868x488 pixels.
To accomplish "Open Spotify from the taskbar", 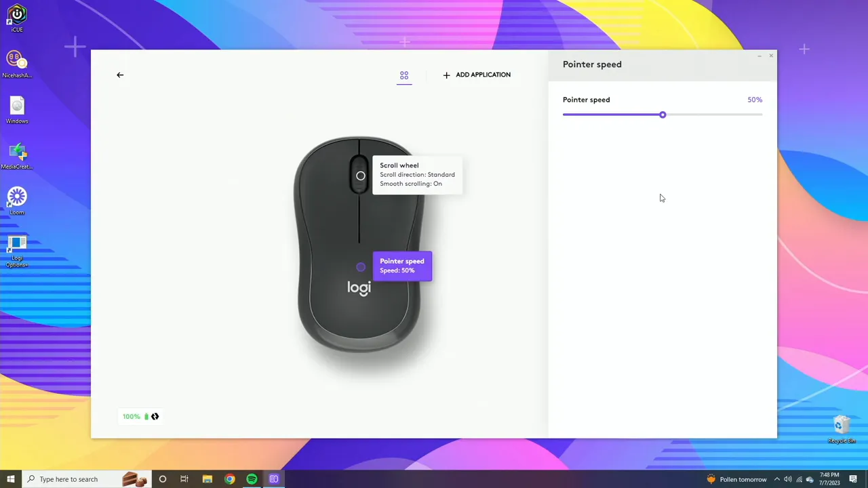I will click(x=252, y=479).
